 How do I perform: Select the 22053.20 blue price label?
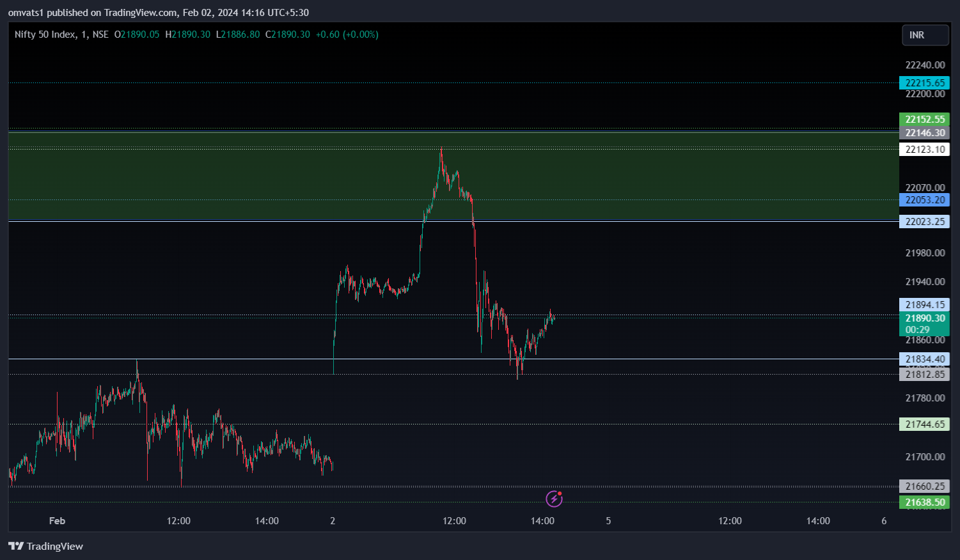coord(924,200)
